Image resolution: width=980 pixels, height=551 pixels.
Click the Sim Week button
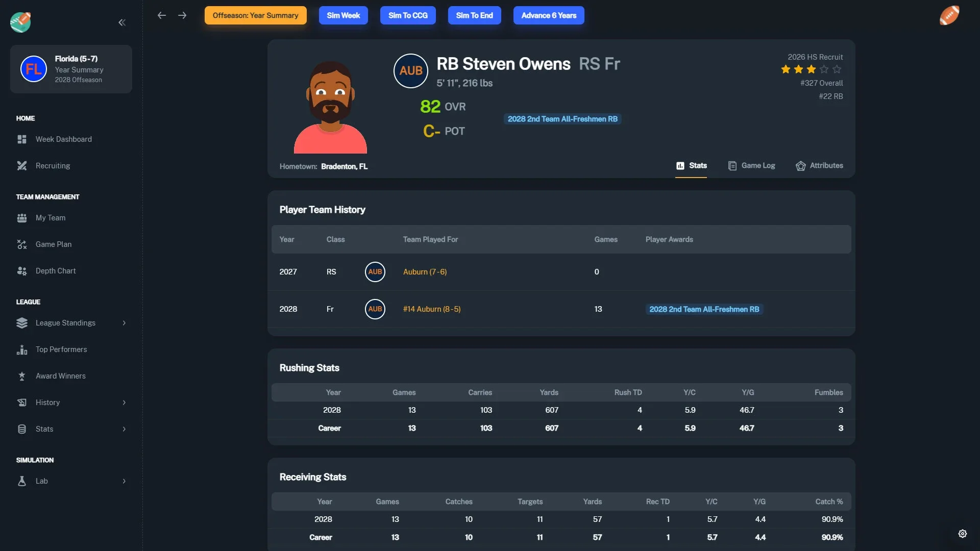click(343, 15)
